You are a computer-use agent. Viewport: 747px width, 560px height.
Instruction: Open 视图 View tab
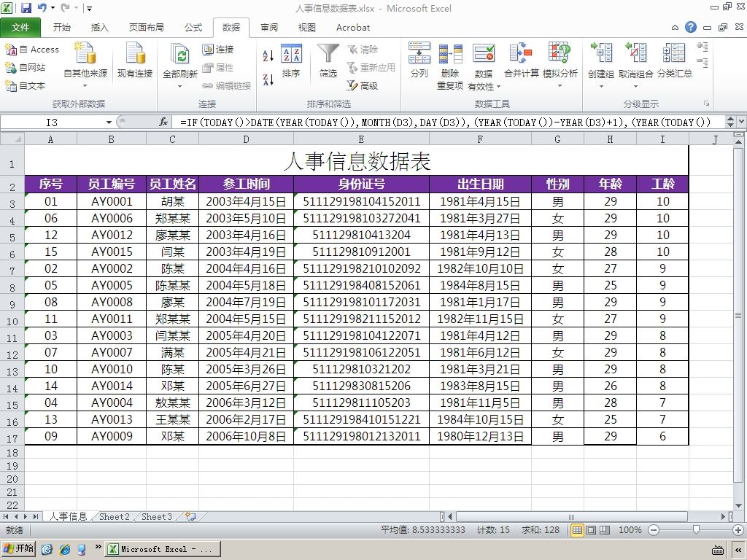tap(307, 27)
